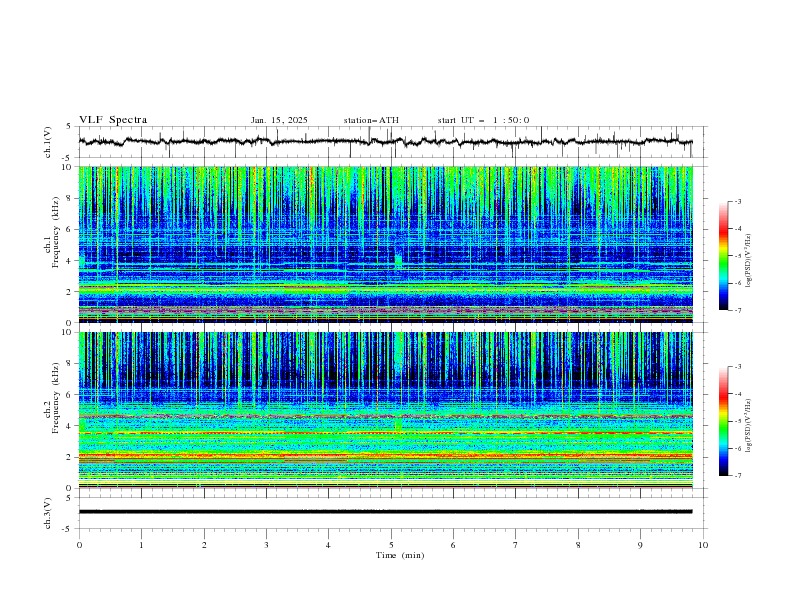Viewport: 792px width, 612px height.
Task: Click the "-7" tick on ch.2 colorbar
Action: coord(738,476)
